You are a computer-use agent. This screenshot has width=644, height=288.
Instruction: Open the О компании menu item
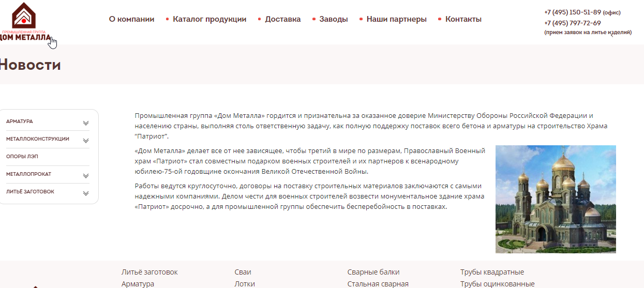point(131,19)
